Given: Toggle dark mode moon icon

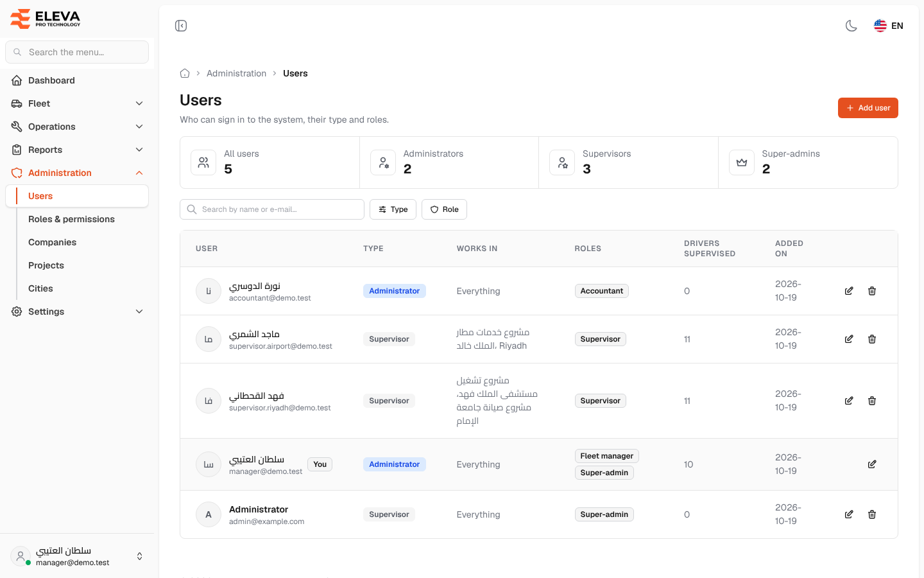Looking at the screenshot, I should [851, 26].
